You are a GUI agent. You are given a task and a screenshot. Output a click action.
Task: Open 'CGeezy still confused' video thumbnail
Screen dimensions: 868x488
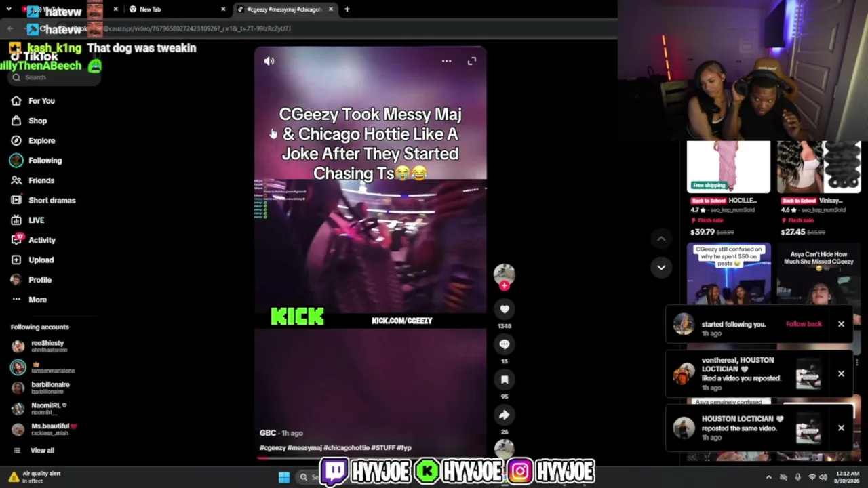point(728,274)
